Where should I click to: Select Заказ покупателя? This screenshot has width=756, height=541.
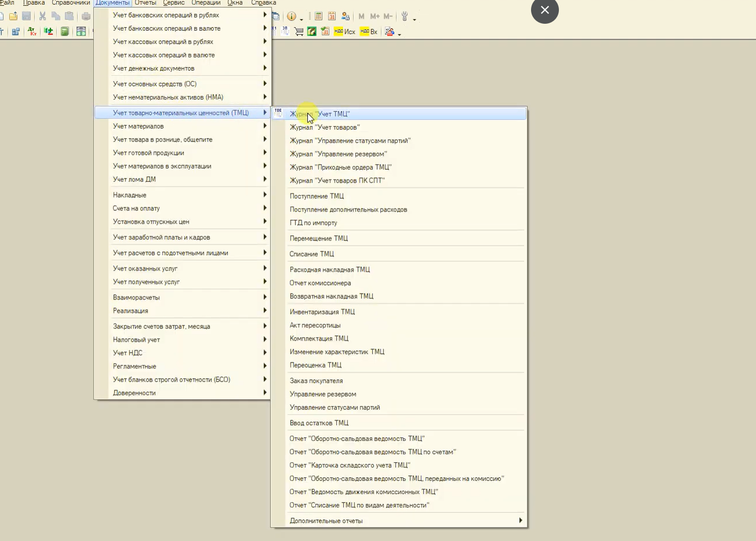coord(399,381)
